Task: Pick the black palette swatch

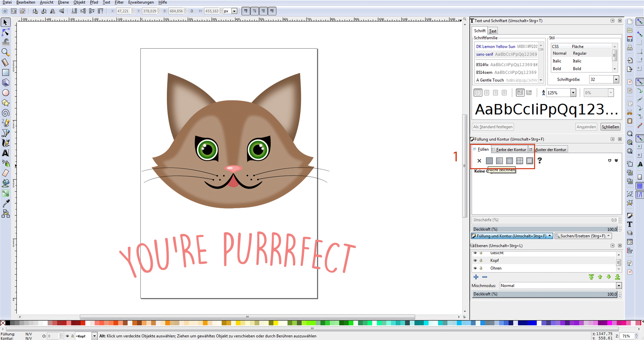Action: 8,323
